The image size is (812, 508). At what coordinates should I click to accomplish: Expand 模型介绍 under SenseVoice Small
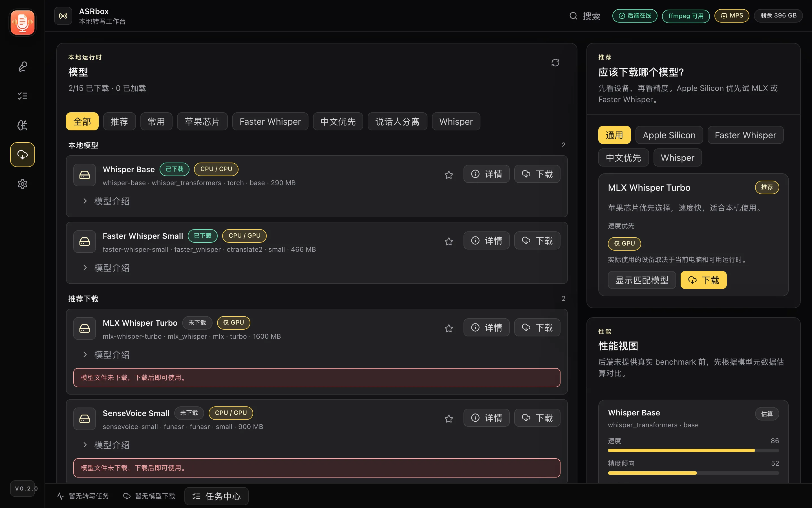(x=106, y=445)
